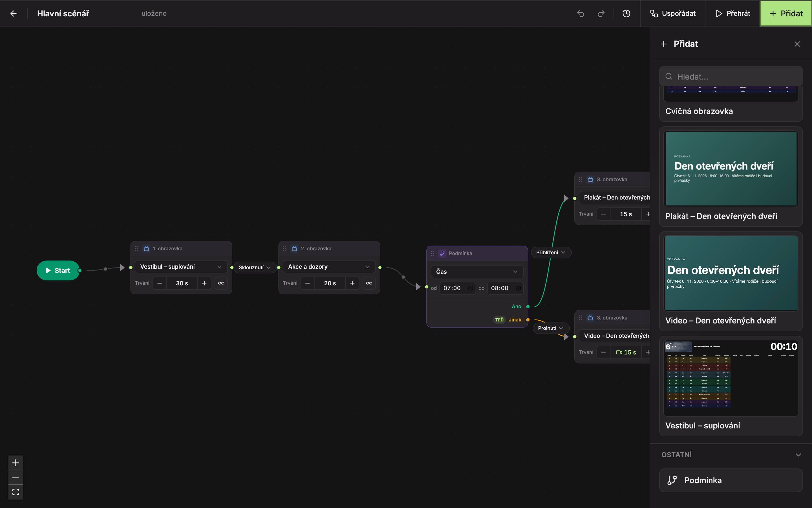Click the Uspořádat arrange button
Screen dimensions: 812x508
click(x=673, y=14)
